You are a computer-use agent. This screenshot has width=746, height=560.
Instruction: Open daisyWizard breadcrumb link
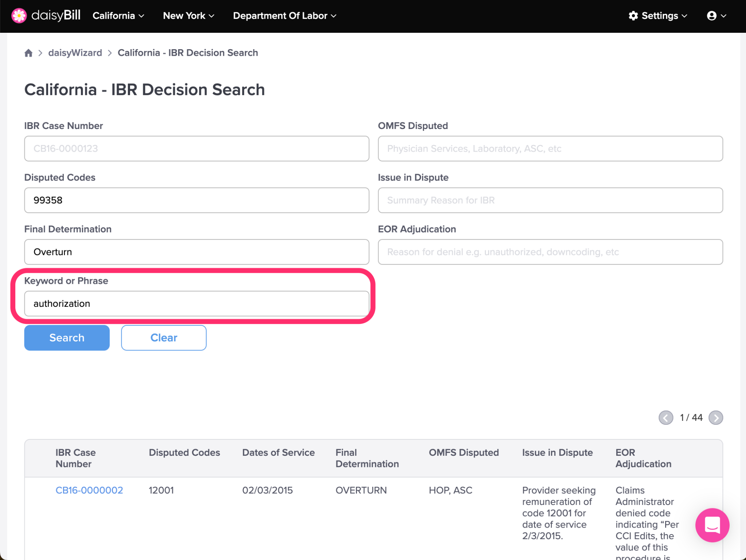click(x=75, y=53)
